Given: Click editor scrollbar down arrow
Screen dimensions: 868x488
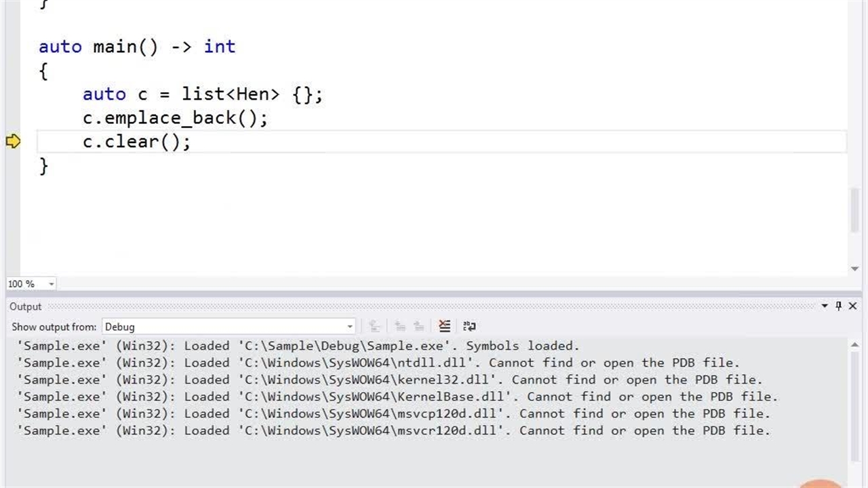Looking at the screenshot, I should click(x=854, y=269).
